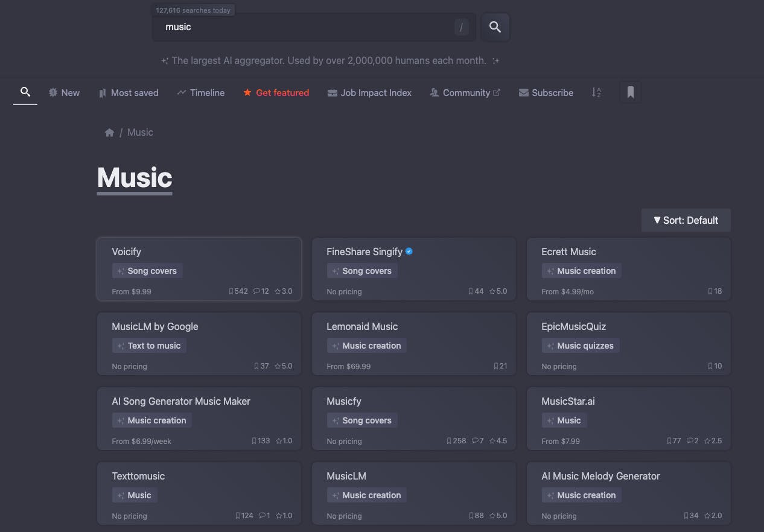Click bookmark icon on MusicStar.ai card

pos(669,441)
